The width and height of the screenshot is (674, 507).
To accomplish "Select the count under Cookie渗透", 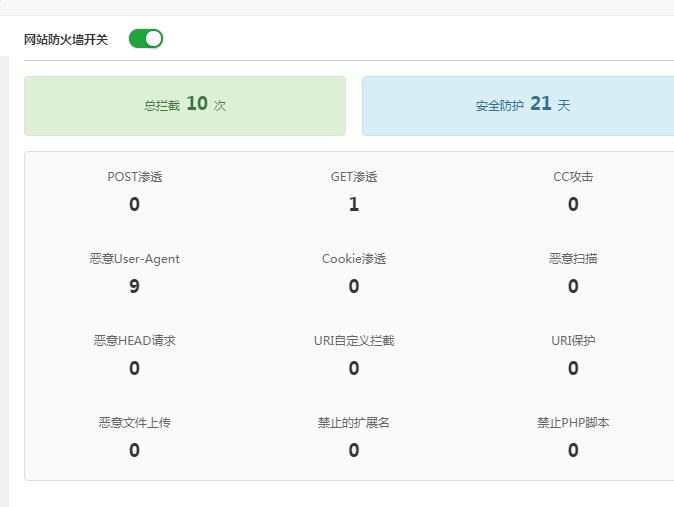I will 354,286.
